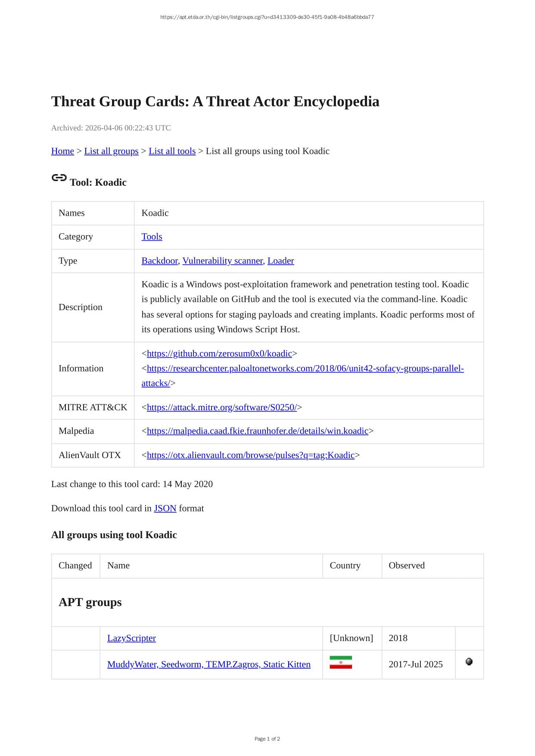This screenshot has height=756, width=535.
Task: Download the tool card via JSON link
Action: pyautogui.click(x=165, y=508)
